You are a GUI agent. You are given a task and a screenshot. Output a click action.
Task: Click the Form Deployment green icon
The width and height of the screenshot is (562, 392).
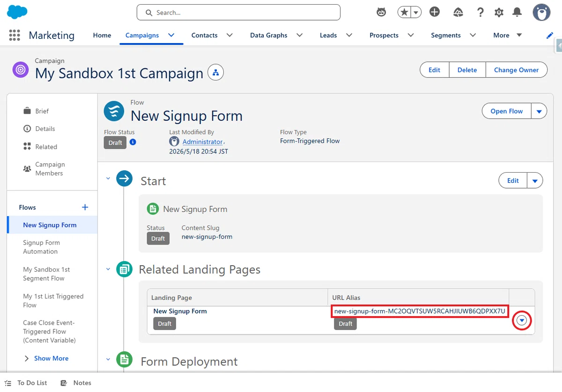[x=125, y=359]
